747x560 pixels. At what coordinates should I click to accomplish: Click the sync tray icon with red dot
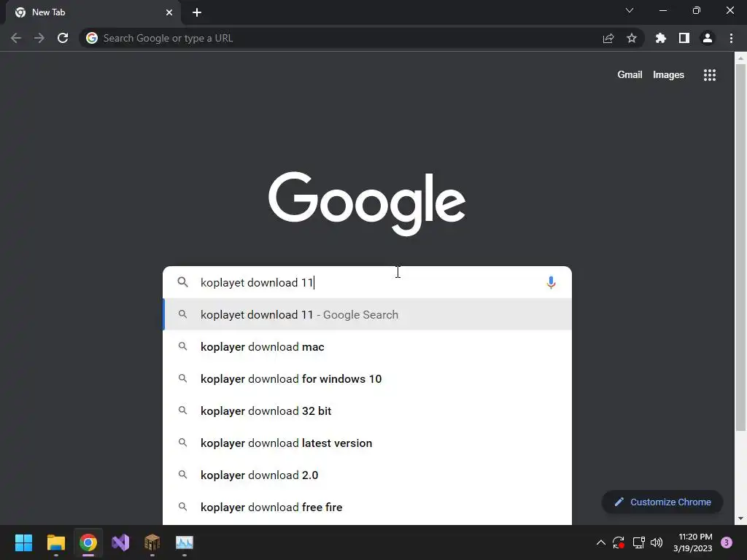[x=619, y=542]
